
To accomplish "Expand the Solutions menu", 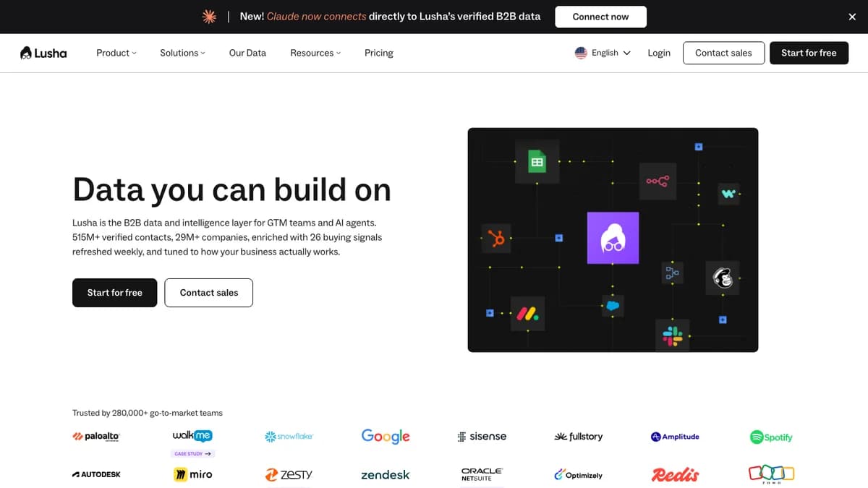I will coord(182,53).
